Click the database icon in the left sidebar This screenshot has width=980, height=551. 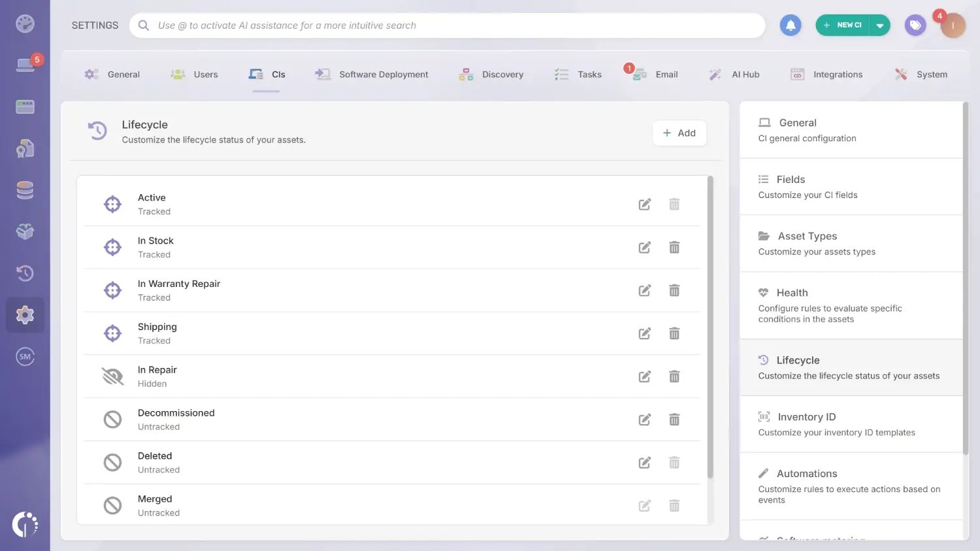(x=25, y=190)
